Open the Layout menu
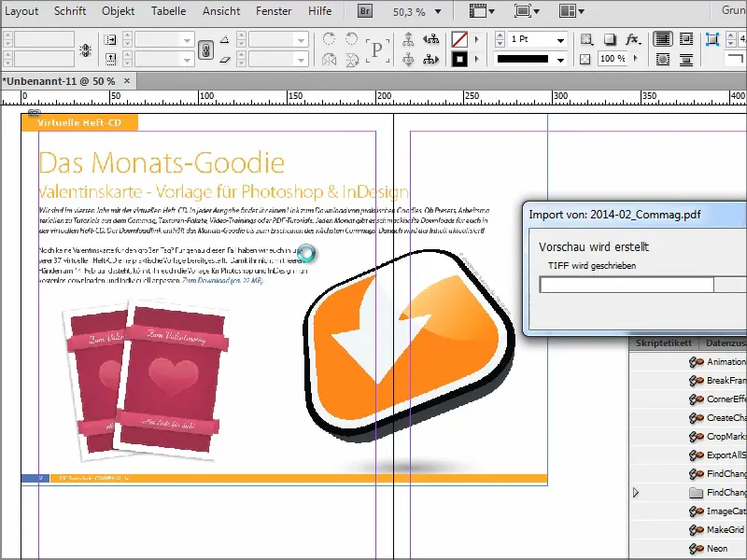747x560 pixels. click(21, 11)
